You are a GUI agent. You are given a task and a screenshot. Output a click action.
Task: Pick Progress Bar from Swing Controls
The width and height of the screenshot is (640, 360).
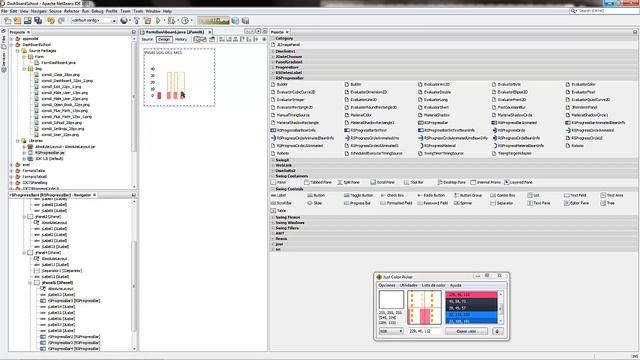[357, 203]
